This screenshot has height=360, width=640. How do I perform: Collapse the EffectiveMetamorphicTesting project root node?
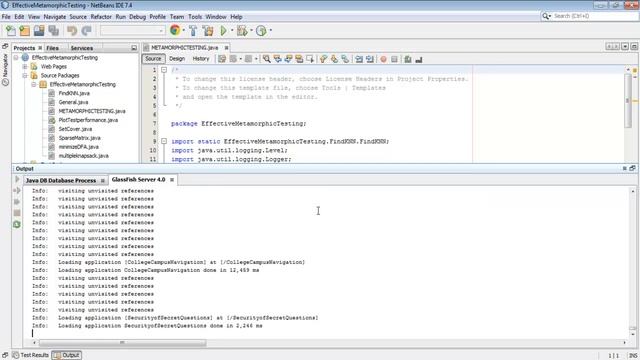(16, 58)
